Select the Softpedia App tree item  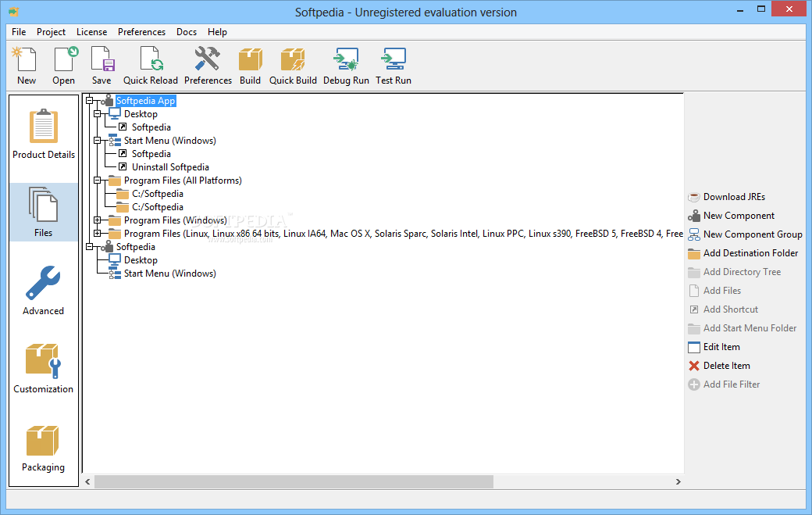pos(145,101)
